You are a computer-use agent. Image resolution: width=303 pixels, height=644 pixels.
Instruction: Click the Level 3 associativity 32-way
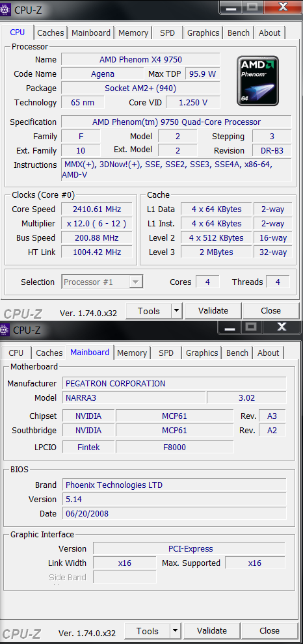point(272,252)
